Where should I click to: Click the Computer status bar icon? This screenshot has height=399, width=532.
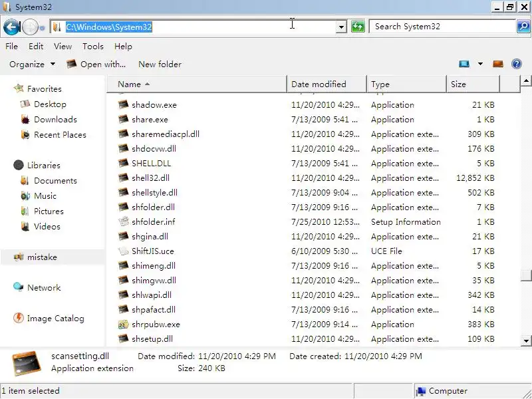click(421, 391)
